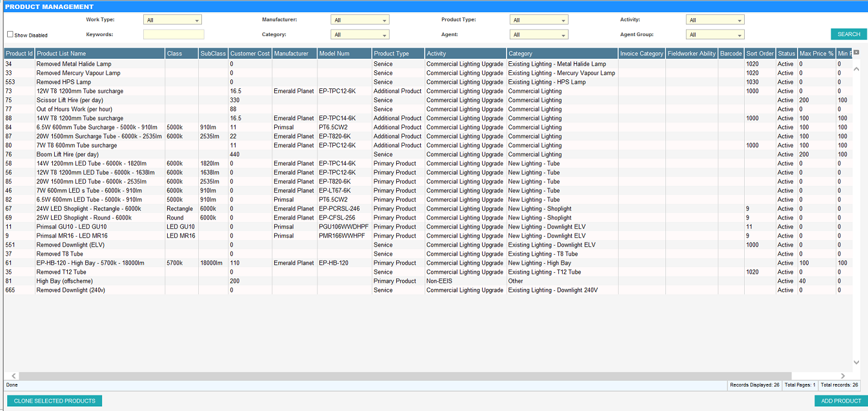Open the Work Type dropdown
Screen dimensions: 868x411
pos(172,20)
